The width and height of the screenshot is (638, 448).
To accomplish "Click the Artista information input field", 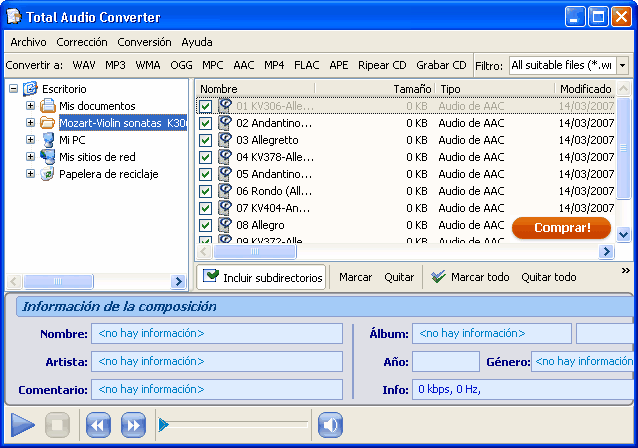I will point(217,362).
